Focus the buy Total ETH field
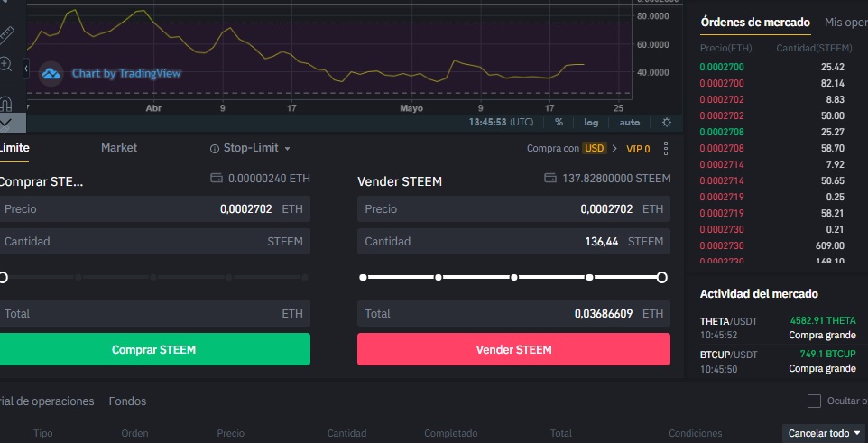 pyautogui.click(x=154, y=313)
